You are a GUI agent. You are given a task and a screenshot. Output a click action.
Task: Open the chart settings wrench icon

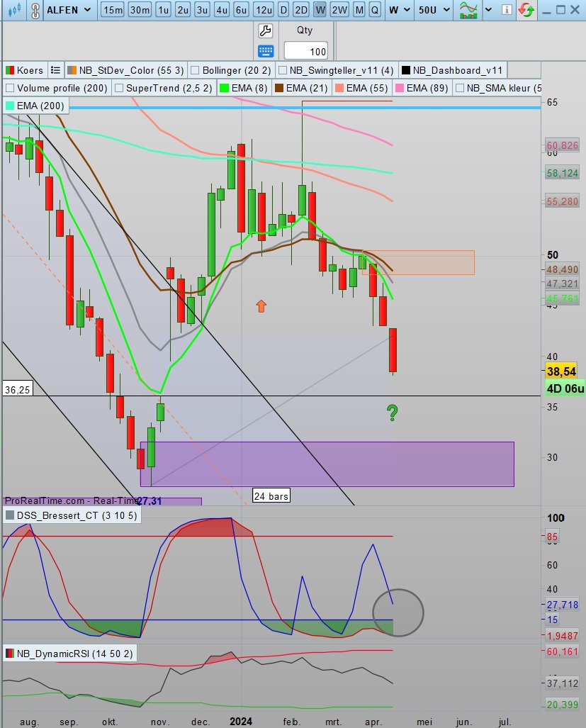click(265, 30)
